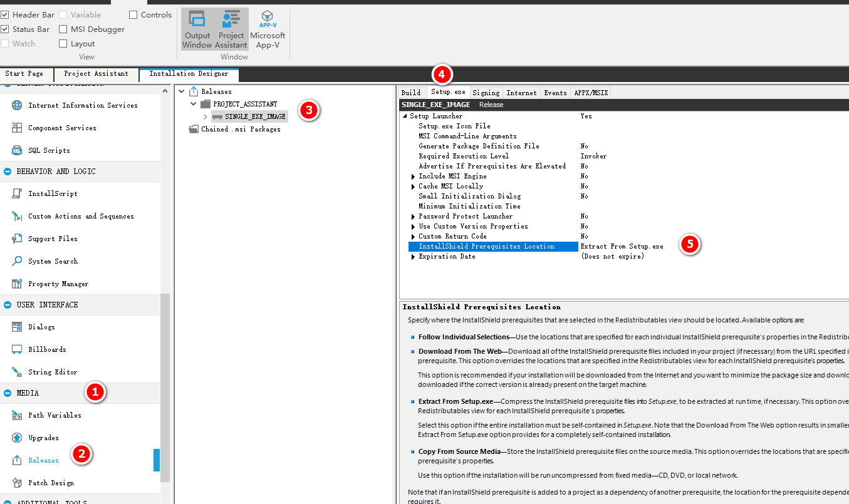Open Component Services view

62,128
